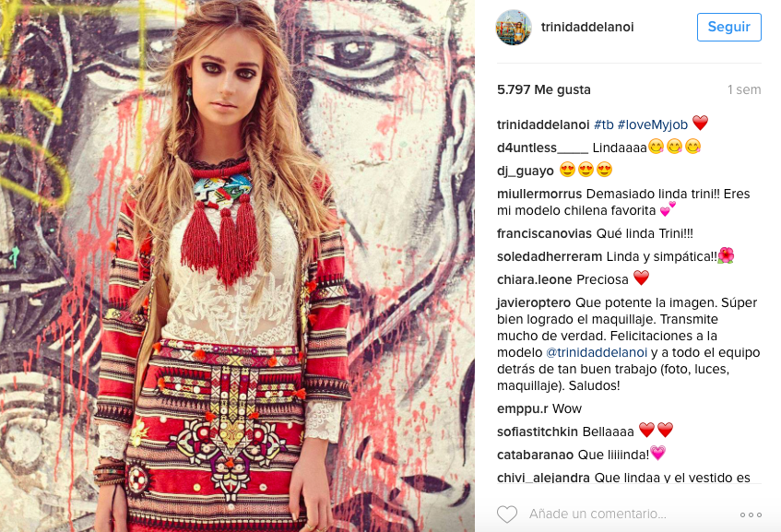The height and width of the screenshot is (532, 781).
Task: Open the trinidaddelanoi username in the header
Action: pos(587,27)
